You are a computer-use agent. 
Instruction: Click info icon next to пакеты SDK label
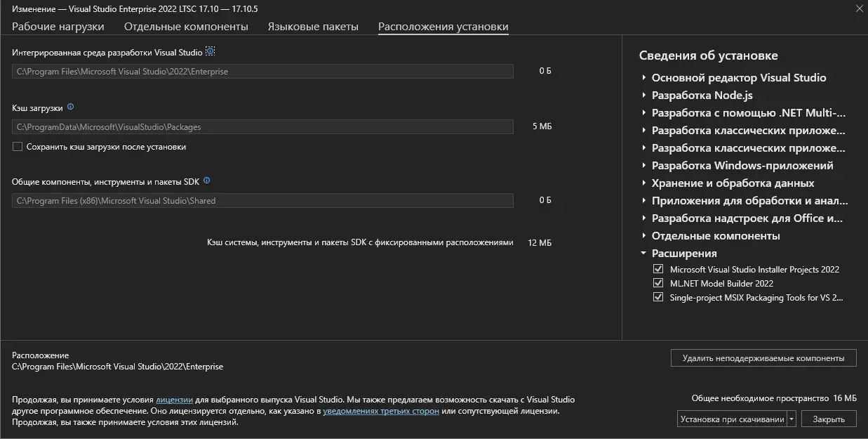point(206,181)
